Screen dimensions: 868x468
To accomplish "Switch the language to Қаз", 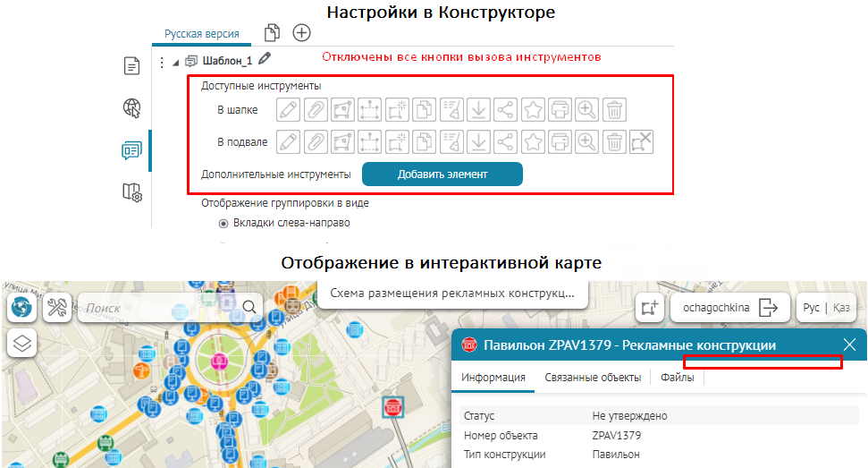I will coord(841,307).
